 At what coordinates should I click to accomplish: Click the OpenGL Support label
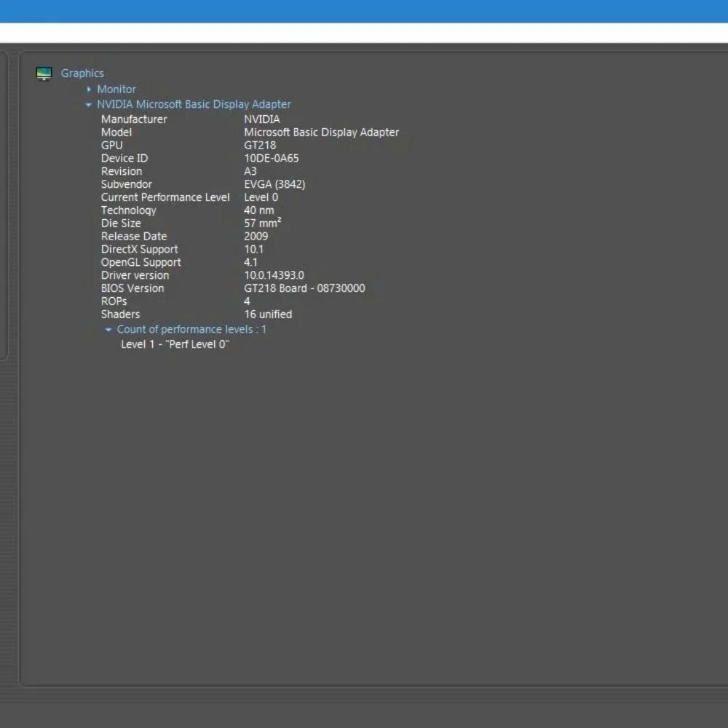[141, 262]
